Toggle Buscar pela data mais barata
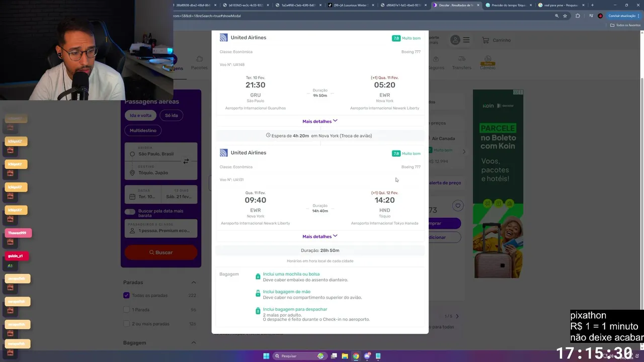644x362 pixels. tap(130, 212)
